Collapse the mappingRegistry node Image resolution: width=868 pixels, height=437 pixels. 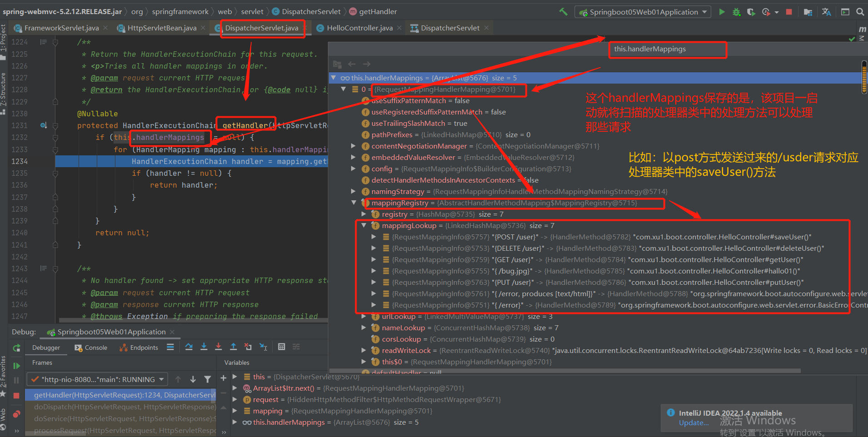point(353,203)
